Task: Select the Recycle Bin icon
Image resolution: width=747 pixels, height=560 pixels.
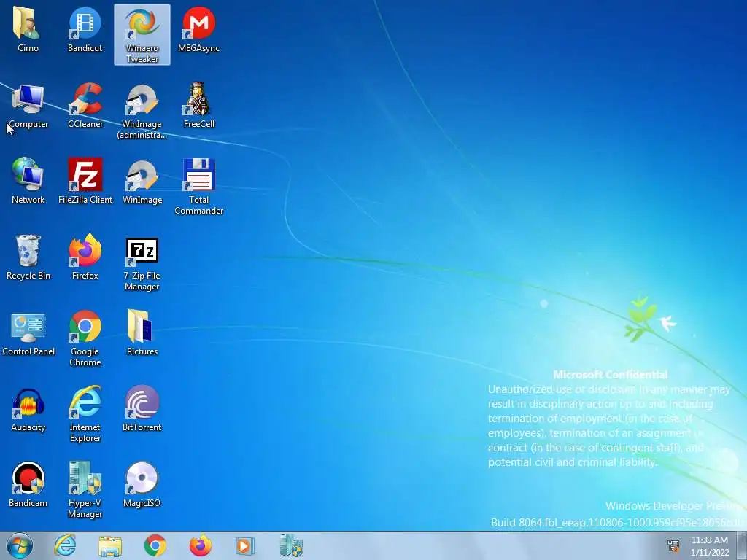Action: point(28,257)
